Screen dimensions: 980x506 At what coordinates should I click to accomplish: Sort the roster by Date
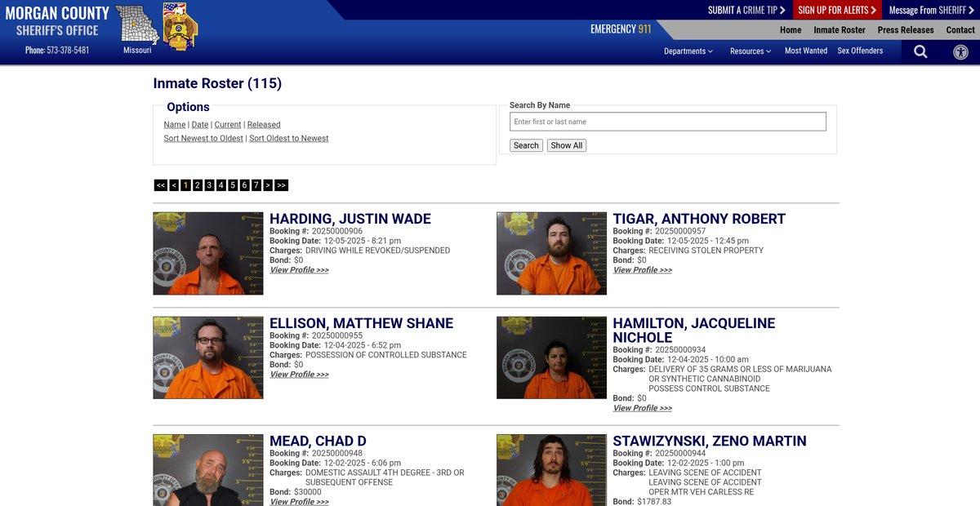tap(200, 125)
